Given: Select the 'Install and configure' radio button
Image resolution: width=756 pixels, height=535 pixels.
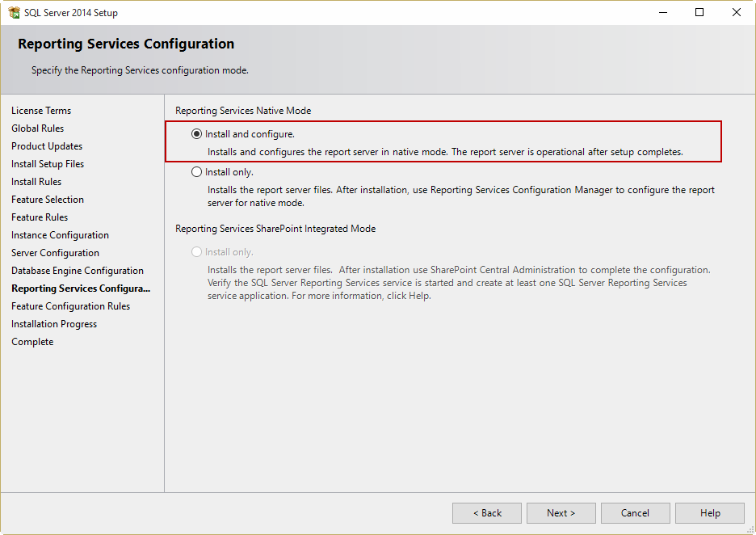Looking at the screenshot, I should 197,134.
